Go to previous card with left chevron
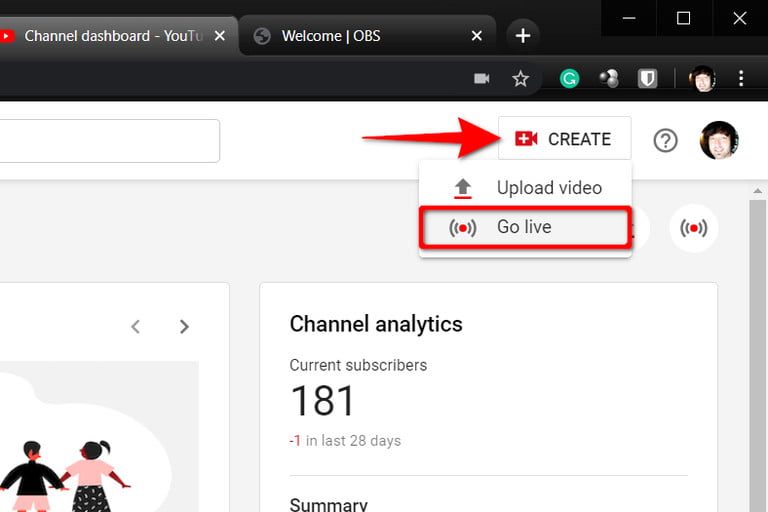This screenshot has width=768, height=512. click(x=136, y=326)
